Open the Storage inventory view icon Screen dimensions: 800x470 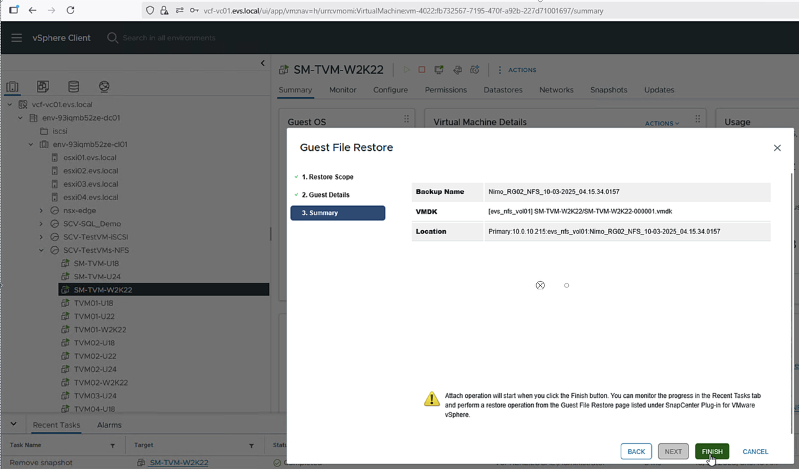pyautogui.click(x=73, y=87)
